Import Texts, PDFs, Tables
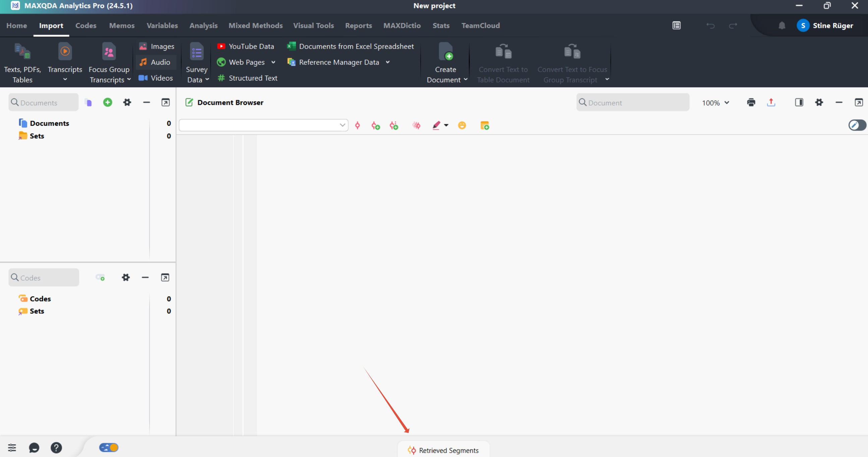The height and width of the screenshot is (457, 868). coord(22,63)
